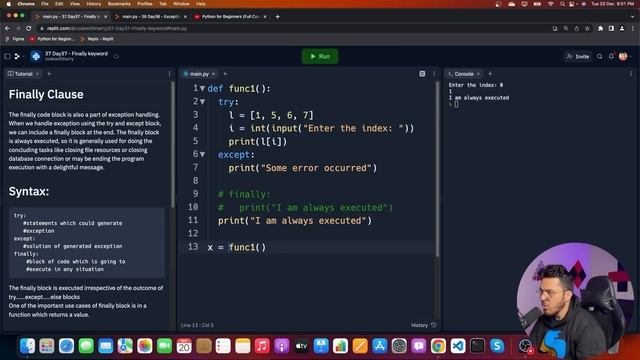
Task: Collapse the try block on line 2
Action: click(x=202, y=102)
